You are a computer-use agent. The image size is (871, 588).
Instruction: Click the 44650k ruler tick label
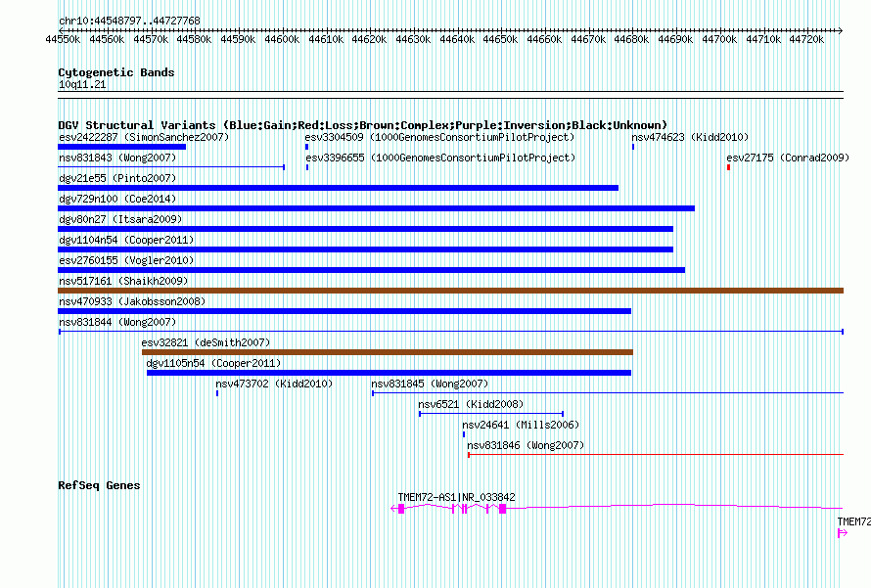[x=500, y=39]
